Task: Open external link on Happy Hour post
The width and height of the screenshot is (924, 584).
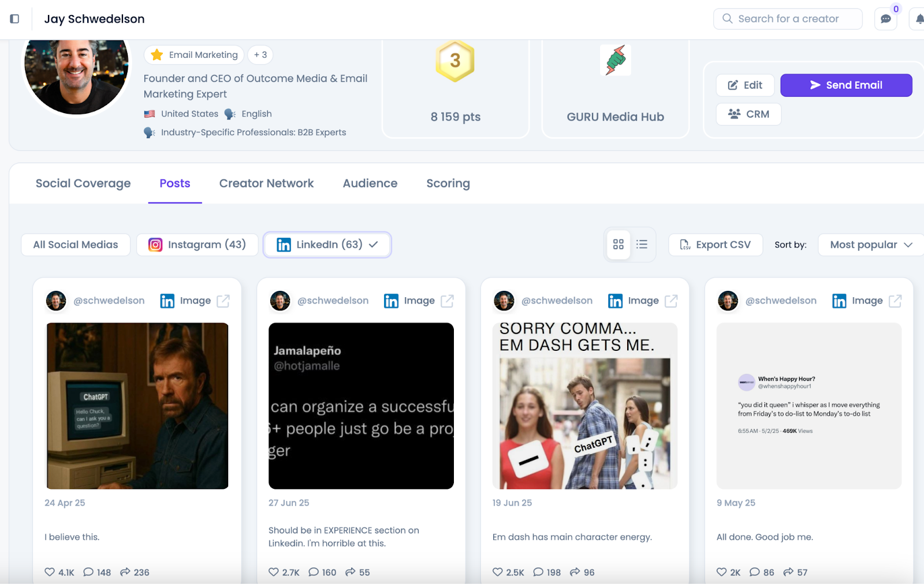Action: click(x=895, y=301)
